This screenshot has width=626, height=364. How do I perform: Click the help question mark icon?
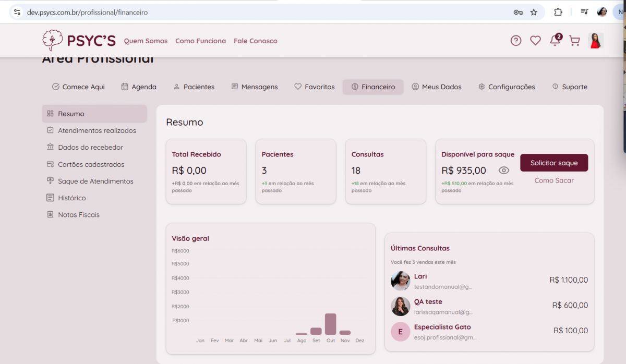(516, 41)
